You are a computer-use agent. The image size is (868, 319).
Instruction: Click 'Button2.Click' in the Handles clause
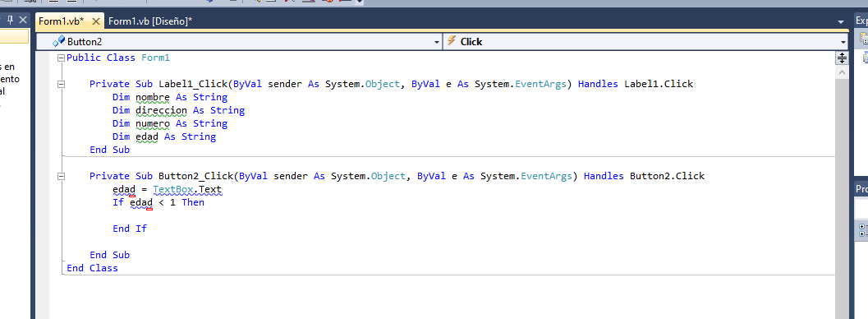click(667, 176)
